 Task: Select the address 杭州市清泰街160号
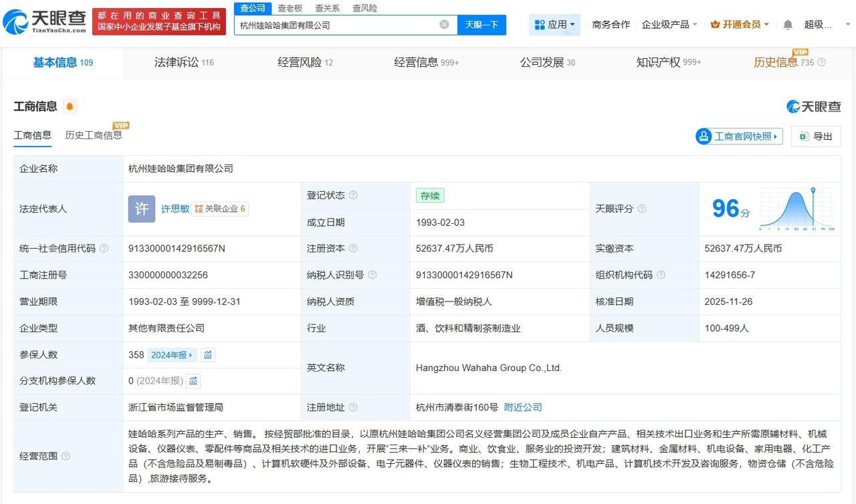457,407
